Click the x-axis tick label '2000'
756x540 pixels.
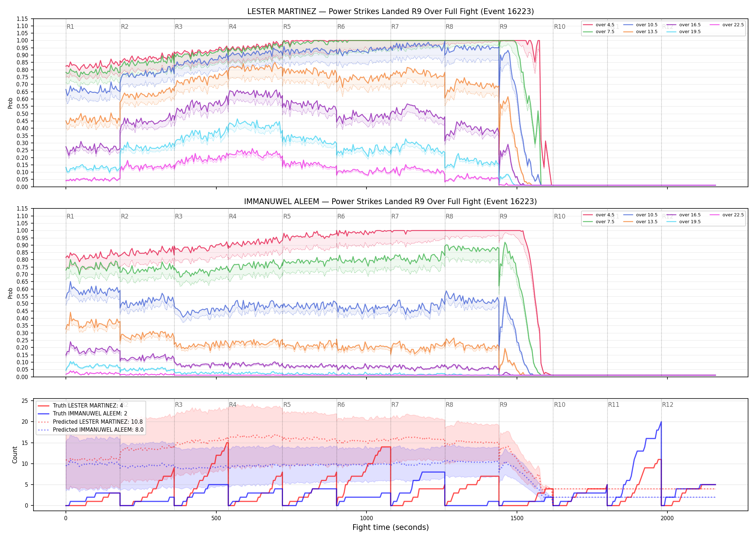(x=667, y=518)
